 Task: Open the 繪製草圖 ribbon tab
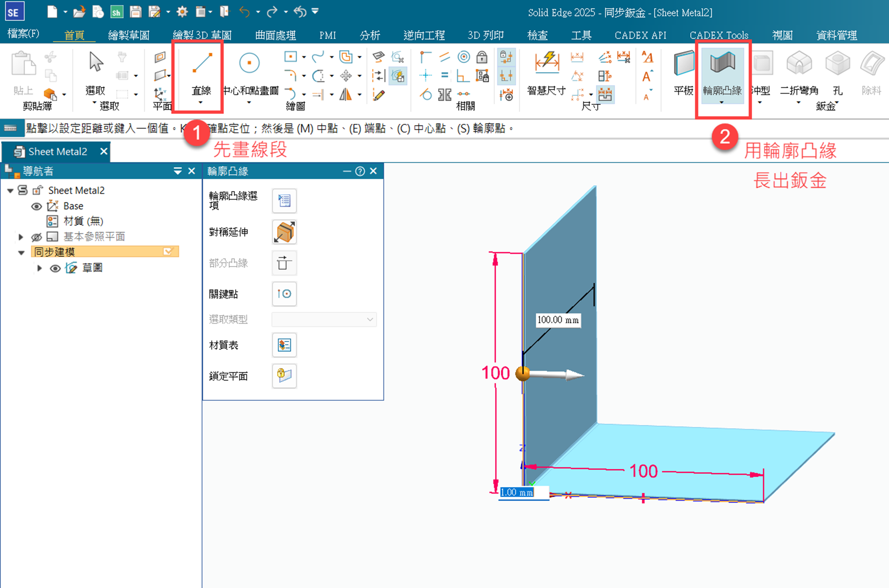tap(129, 35)
